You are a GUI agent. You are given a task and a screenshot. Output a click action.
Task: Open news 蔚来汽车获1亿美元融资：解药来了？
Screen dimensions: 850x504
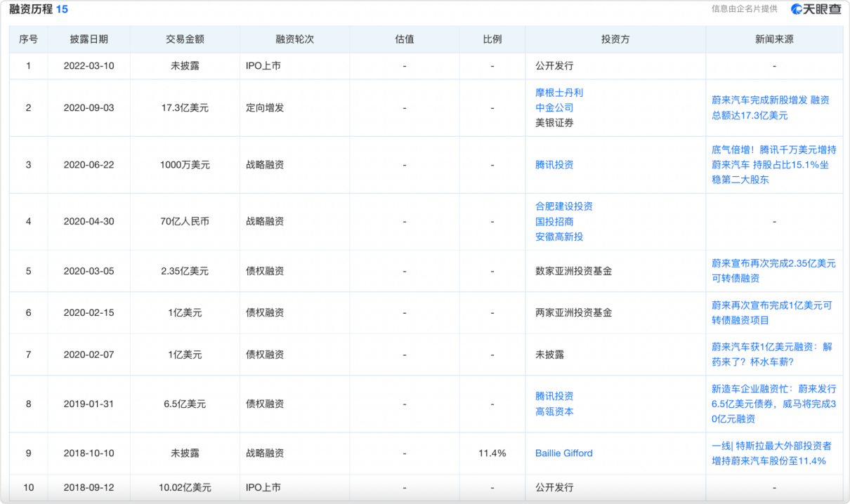pos(772,354)
